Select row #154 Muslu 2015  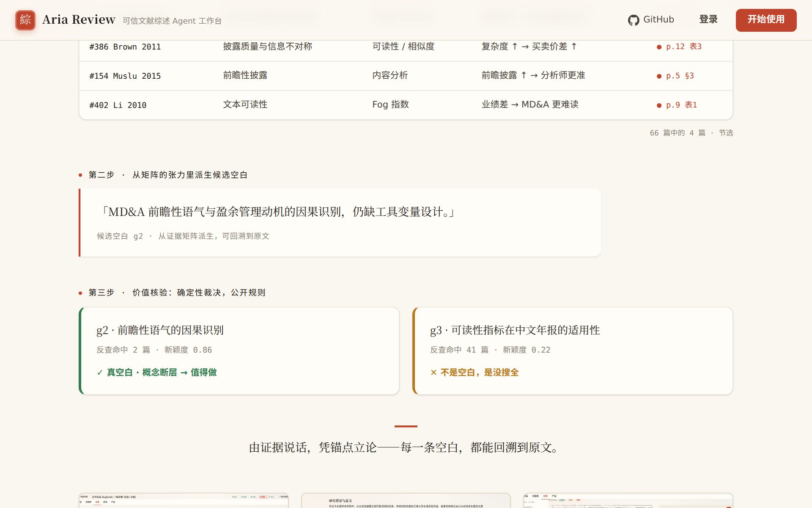406,76
